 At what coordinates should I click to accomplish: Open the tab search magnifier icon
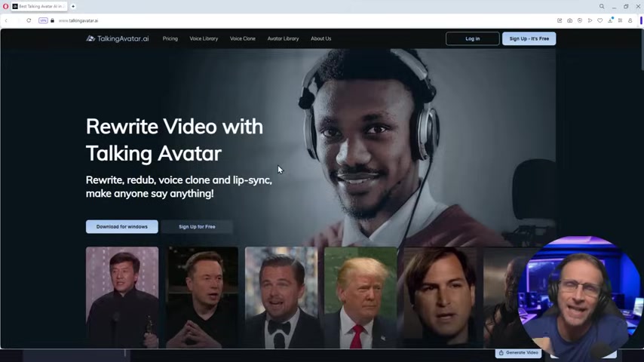point(602,6)
